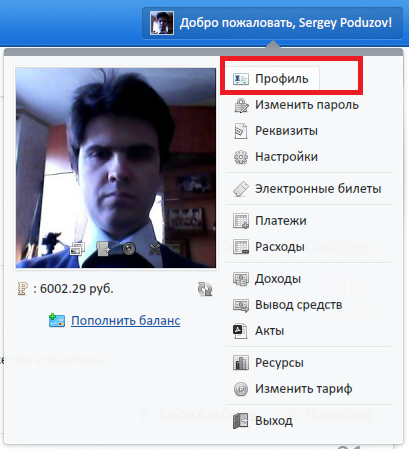Viewport: 409px width, 449px height.
Task: Select Изменить тариф menu entry
Action: click(304, 389)
